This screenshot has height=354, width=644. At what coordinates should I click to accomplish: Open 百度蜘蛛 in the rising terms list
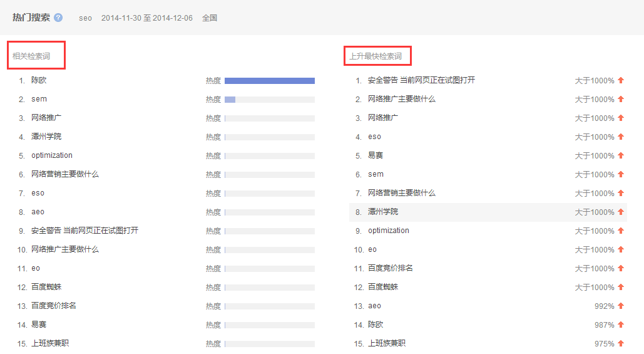coord(383,287)
